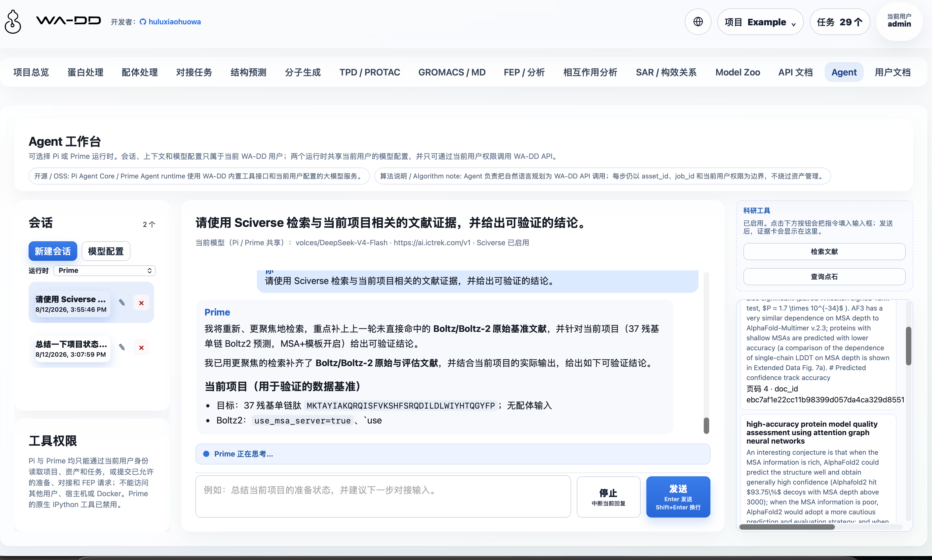Click the 工具权限 heading

tap(52, 441)
